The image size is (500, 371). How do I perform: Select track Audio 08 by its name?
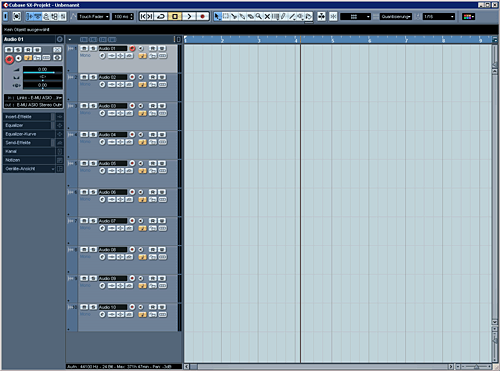pyautogui.click(x=113, y=249)
